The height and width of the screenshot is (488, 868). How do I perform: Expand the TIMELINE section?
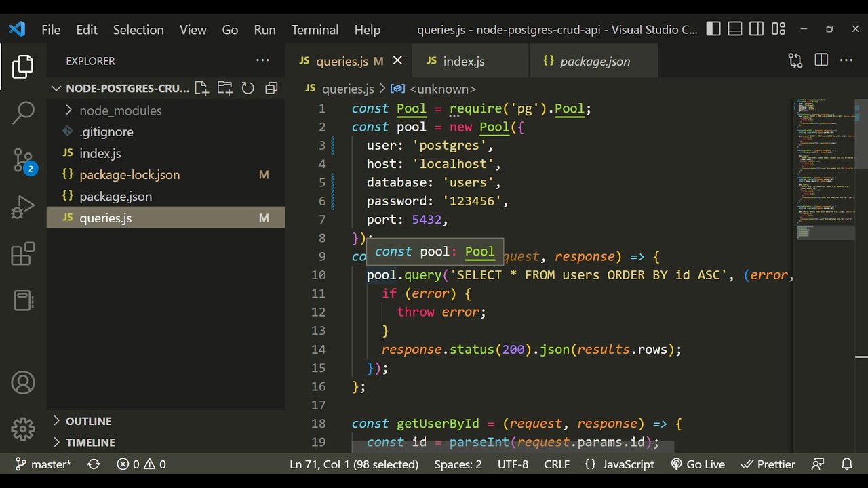pyautogui.click(x=90, y=442)
